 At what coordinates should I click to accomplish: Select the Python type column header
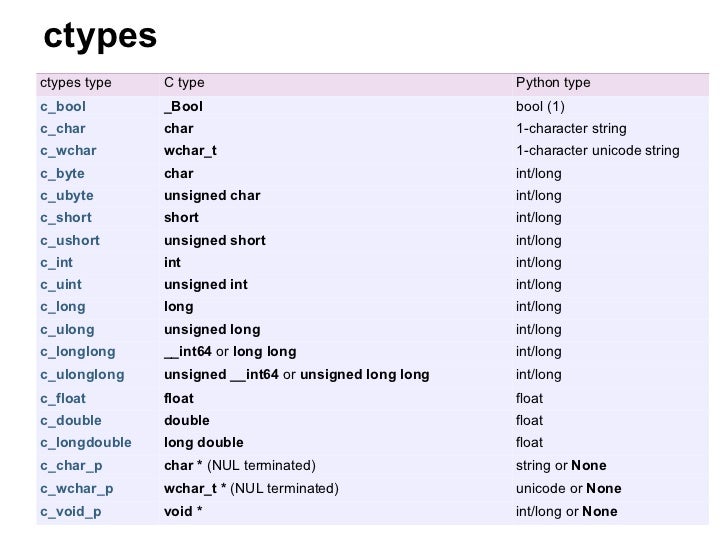tap(553, 83)
